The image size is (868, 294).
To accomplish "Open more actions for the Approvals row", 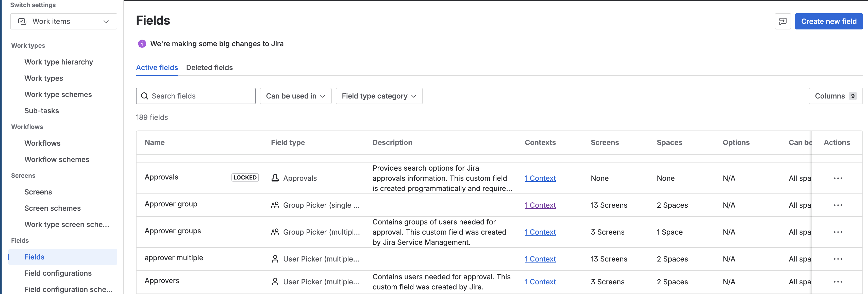I will click(x=838, y=178).
